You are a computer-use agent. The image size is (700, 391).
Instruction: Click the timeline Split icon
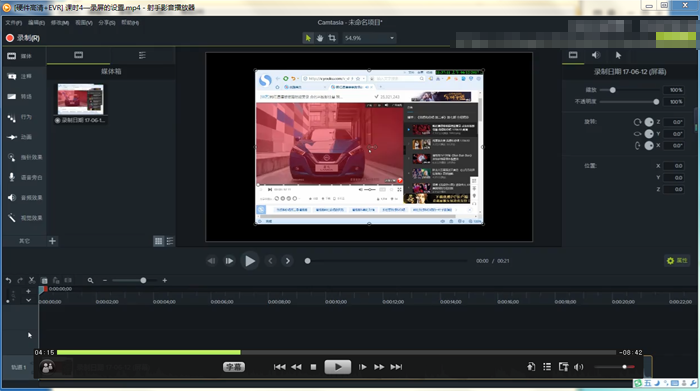68,280
